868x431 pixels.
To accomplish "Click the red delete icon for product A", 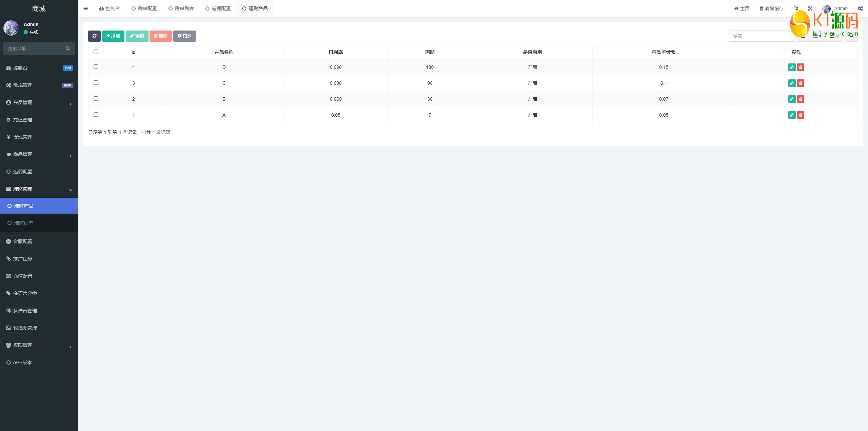I will [x=801, y=115].
